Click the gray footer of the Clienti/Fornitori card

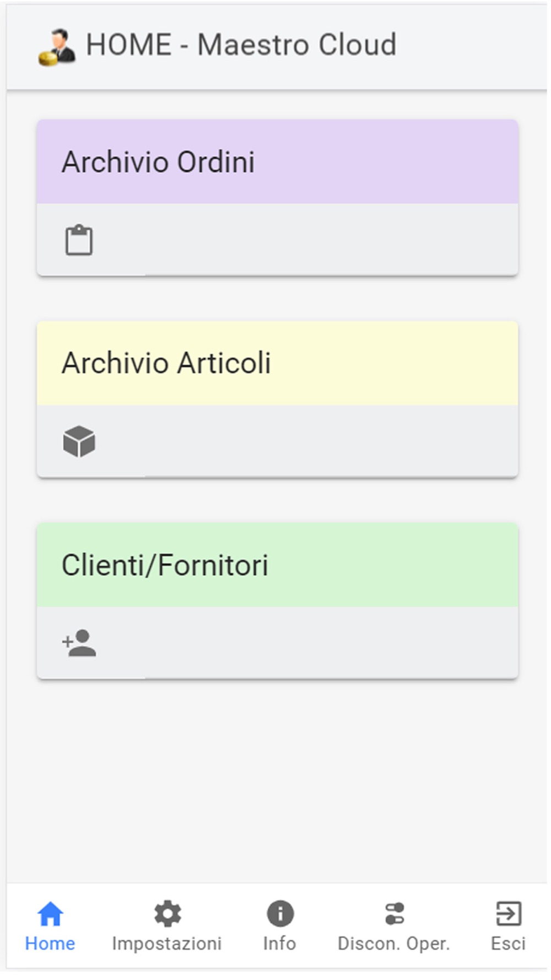[278, 643]
